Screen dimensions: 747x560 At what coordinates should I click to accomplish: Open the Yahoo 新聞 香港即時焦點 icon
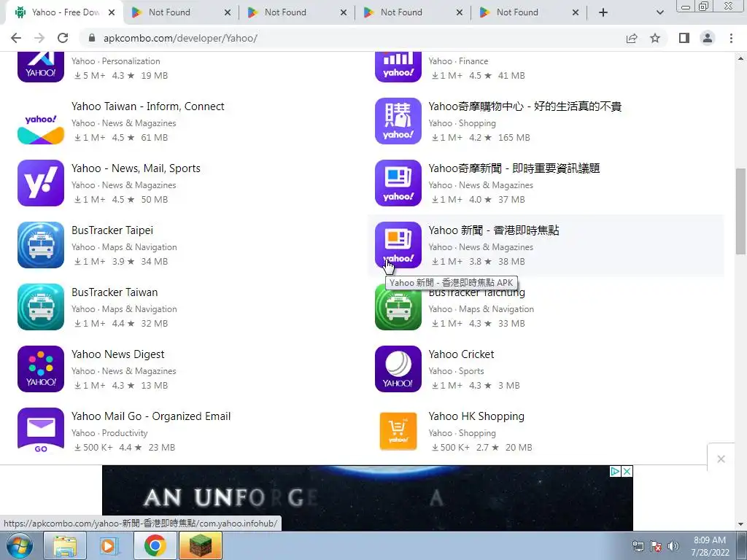[398, 245]
